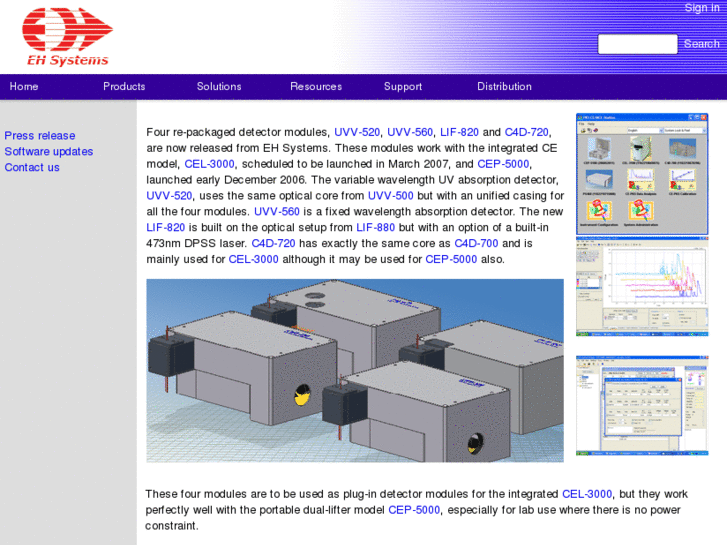Open C4D-720 link before 'has exactly the same core'

[x=273, y=243]
